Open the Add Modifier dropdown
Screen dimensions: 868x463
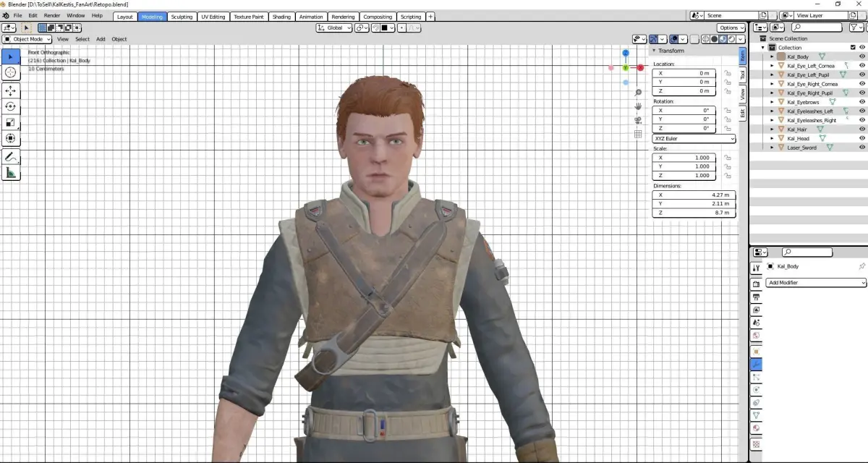pyautogui.click(x=816, y=283)
